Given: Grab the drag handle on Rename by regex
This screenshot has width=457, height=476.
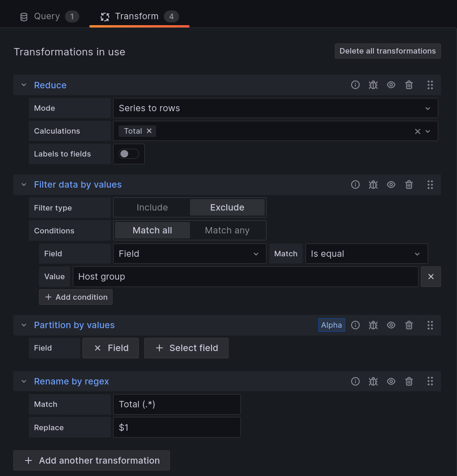Looking at the screenshot, I should pos(430,381).
